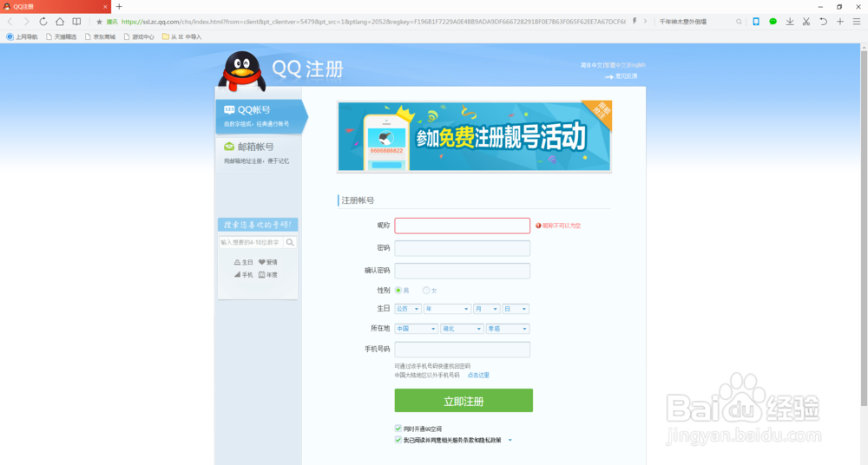
Task: Click the 确认密码 confirm password field
Action: 463,271
